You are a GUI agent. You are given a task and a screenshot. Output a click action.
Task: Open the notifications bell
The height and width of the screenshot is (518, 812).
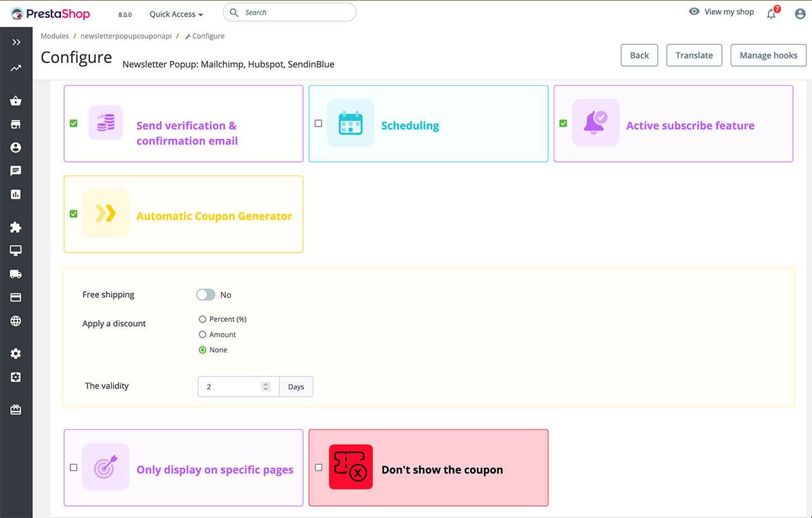click(771, 13)
